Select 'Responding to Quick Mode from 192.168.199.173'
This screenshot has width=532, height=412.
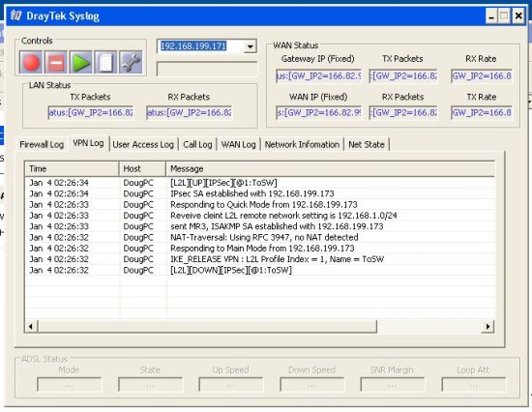click(260, 205)
